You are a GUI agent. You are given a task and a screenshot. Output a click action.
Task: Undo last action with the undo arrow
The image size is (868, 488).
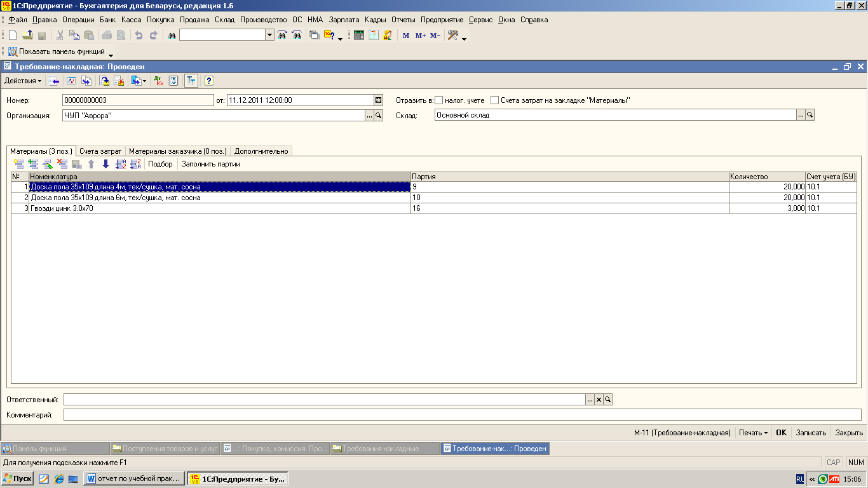(x=138, y=36)
